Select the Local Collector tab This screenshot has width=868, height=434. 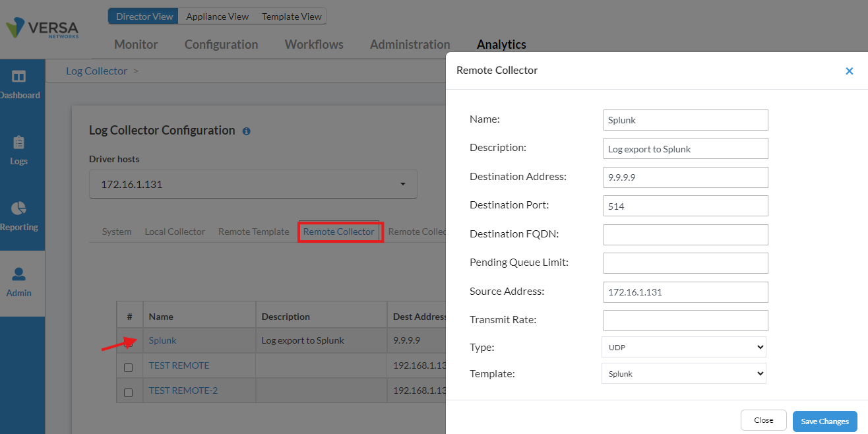[x=175, y=232]
